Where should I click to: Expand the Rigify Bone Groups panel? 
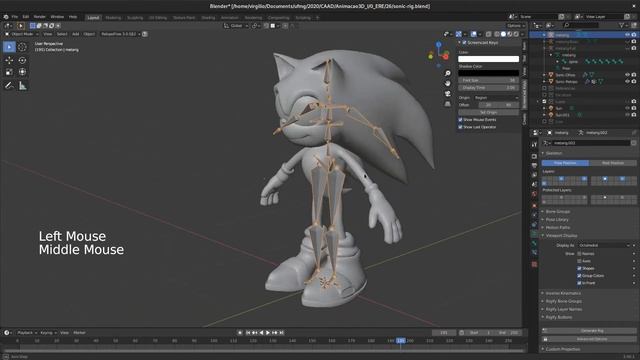563,301
